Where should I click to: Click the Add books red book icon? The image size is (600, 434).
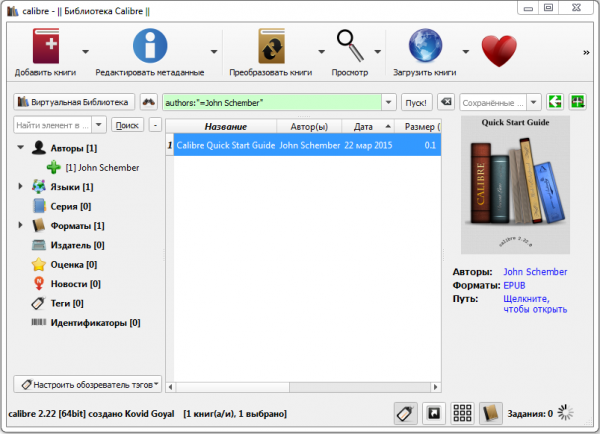[46, 46]
